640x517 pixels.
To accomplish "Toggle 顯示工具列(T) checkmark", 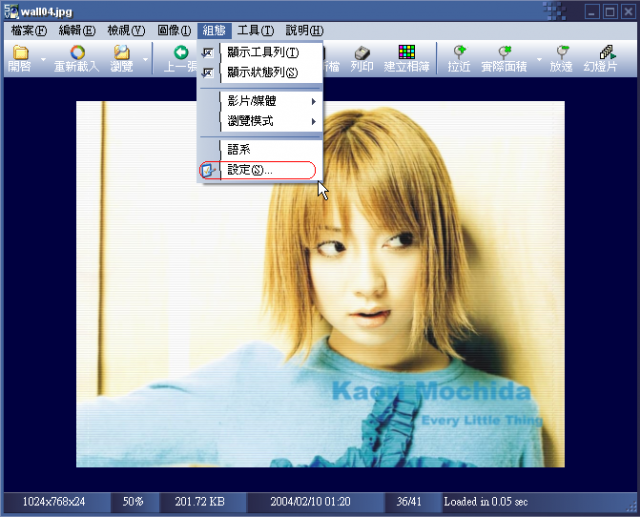I will (x=208, y=52).
